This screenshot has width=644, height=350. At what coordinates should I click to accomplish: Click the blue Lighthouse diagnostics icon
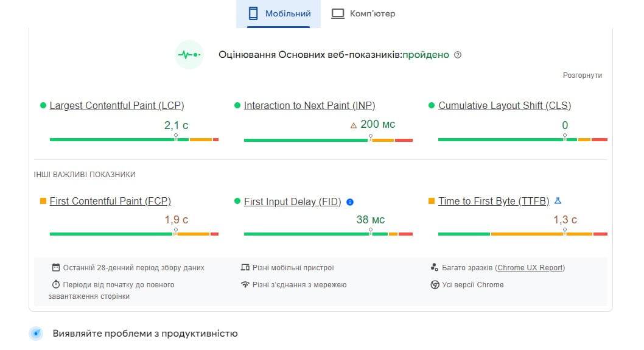pos(36,333)
